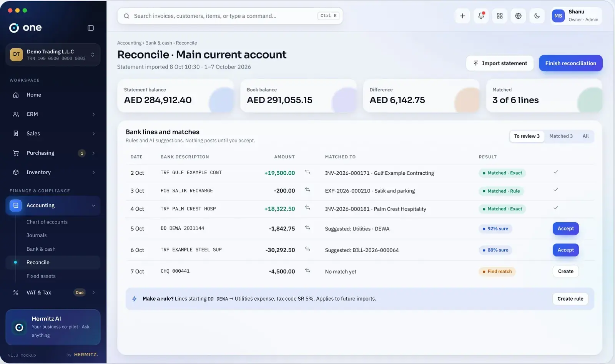Click the swap arrows on the 3 Oct row
Screen dimensions: 615x364
(x=307, y=190)
